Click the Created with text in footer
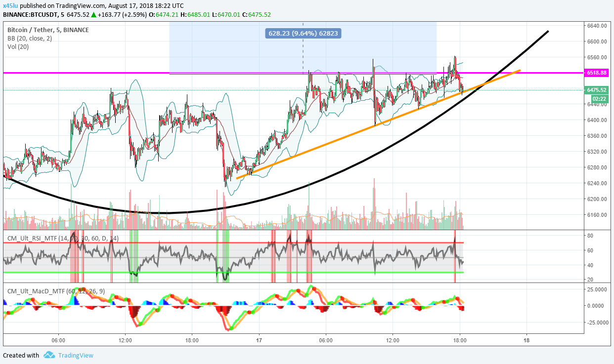 click(21, 355)
